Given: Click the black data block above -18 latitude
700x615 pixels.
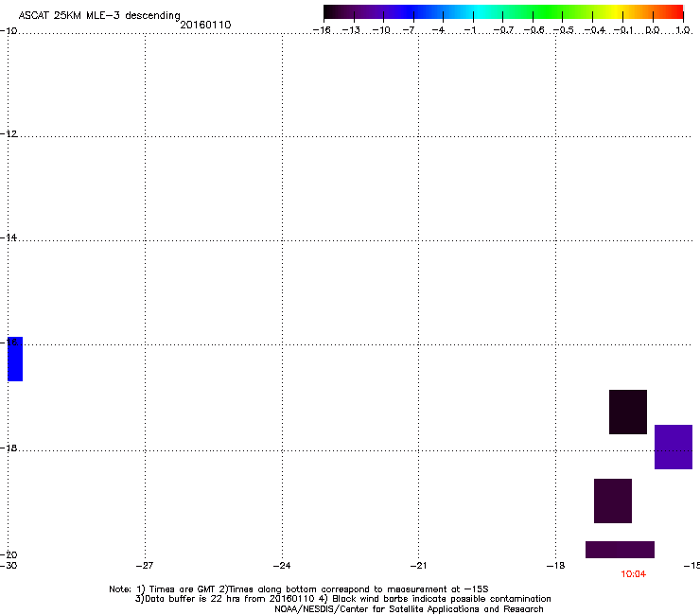Looking at the screenshot, I should pos(628,412).
